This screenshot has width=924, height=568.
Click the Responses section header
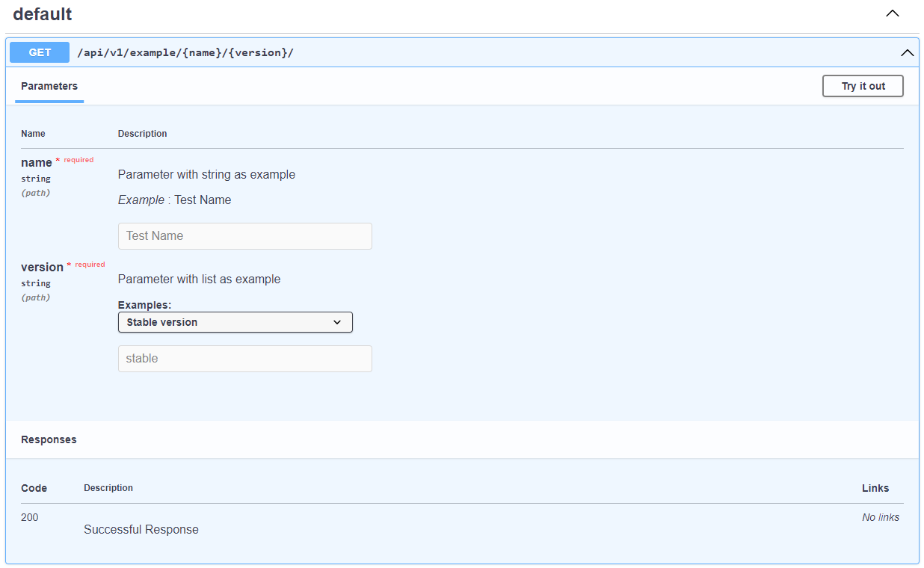click(x=48, y=439)
